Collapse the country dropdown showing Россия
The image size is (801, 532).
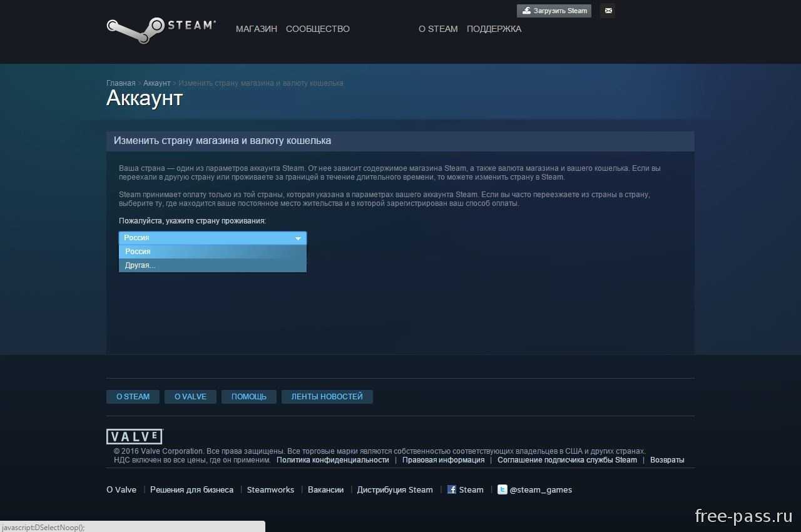tap(213, 238)
